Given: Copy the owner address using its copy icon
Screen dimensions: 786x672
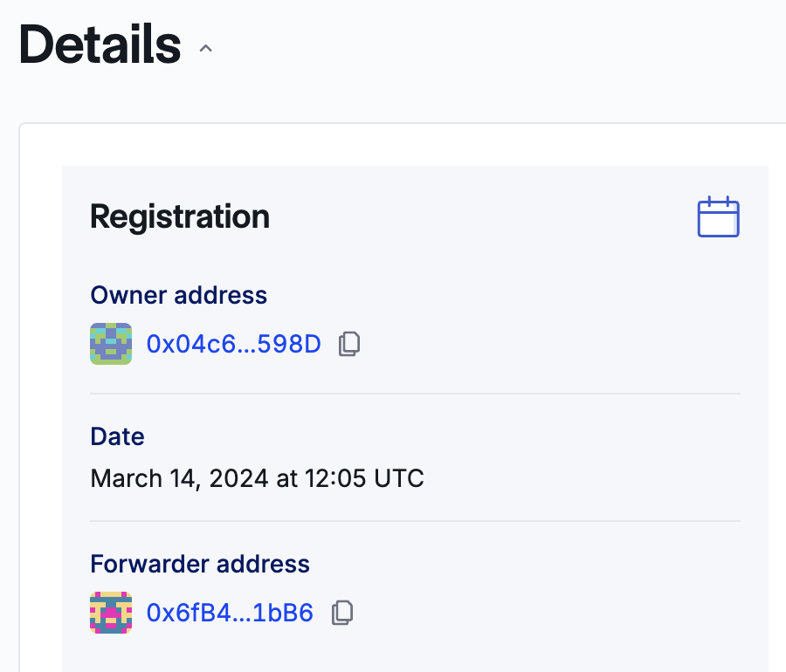Looking at the screenshot, I should [348, 344].
